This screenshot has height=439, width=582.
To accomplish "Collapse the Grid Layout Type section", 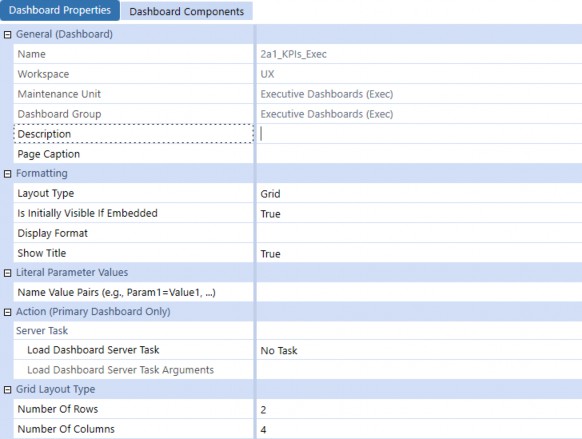I will point(7,390).
